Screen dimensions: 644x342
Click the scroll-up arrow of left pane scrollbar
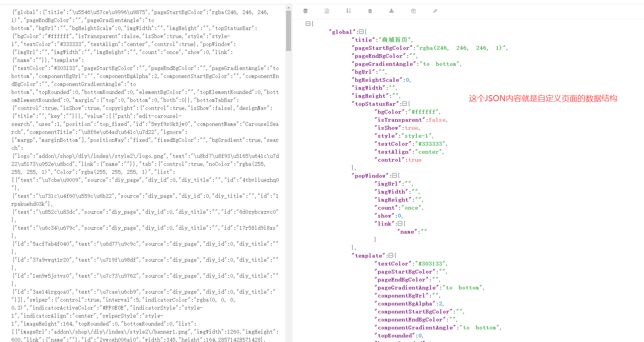[289, 8]
